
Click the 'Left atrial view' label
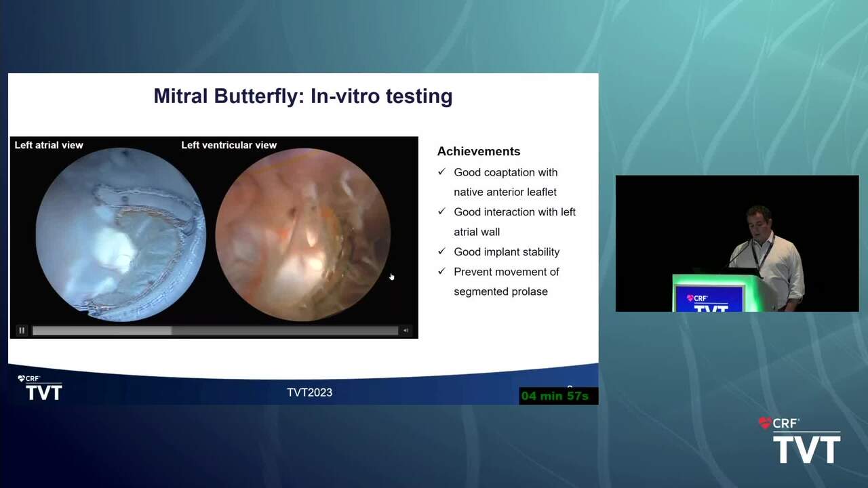tap(49, 145)
